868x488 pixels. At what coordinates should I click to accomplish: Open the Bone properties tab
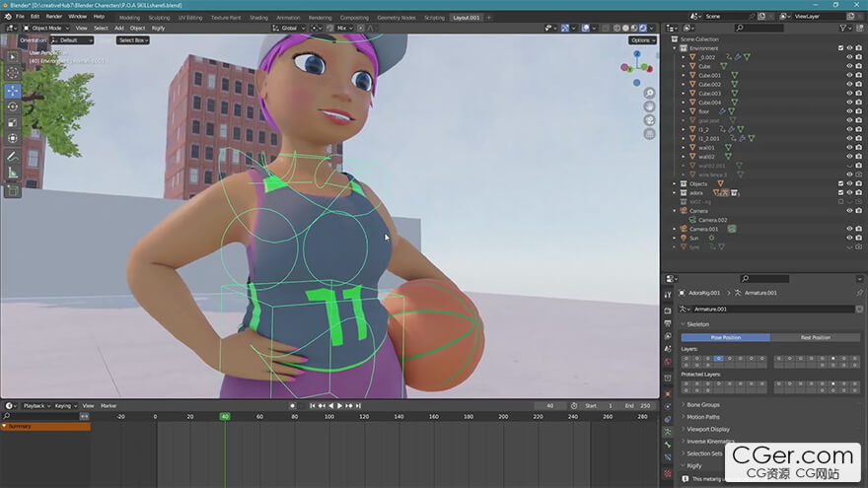pos(668,445)
